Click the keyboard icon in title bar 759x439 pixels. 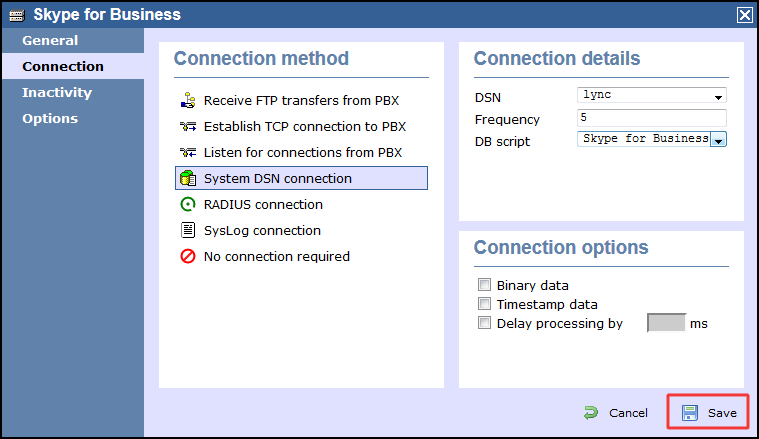tap(16, 14)
